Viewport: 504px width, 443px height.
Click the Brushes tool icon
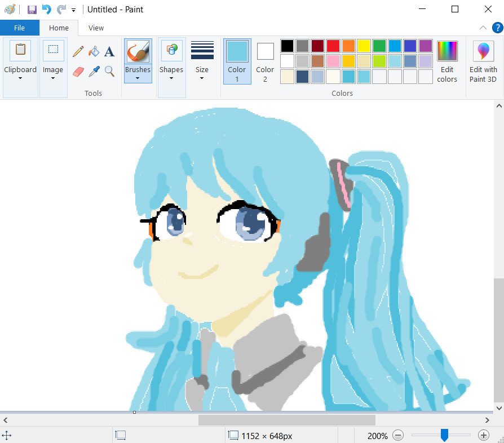pos(138,51)
